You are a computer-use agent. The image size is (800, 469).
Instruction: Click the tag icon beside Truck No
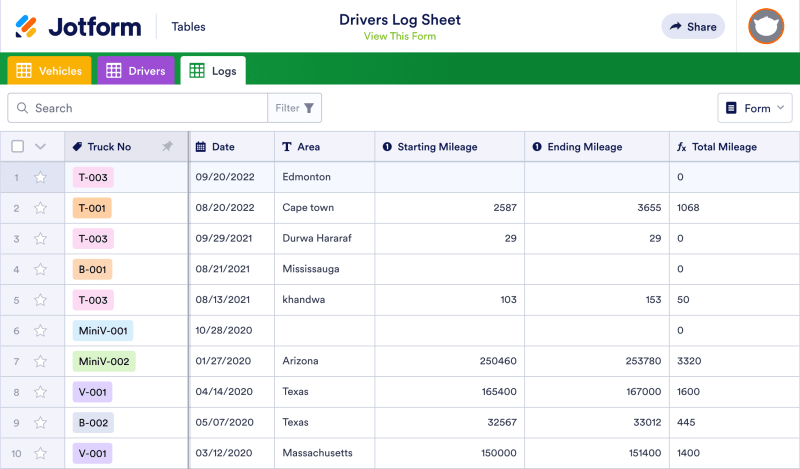78,147
